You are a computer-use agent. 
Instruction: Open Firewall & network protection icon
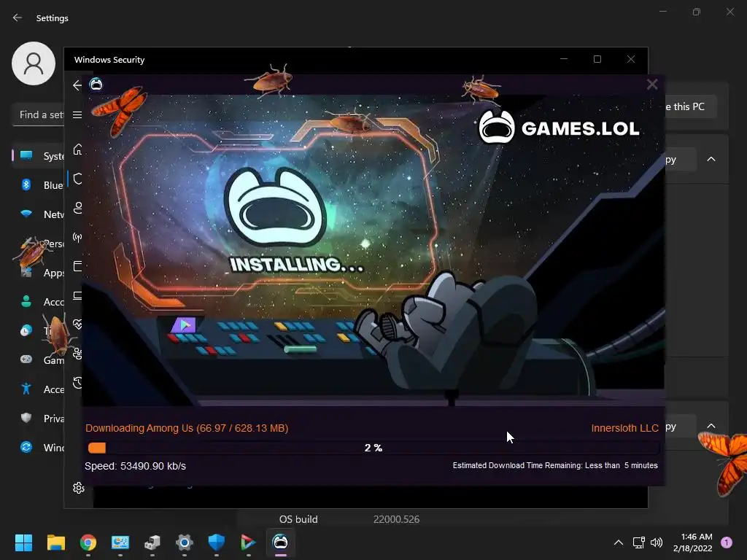click(77, 237)
